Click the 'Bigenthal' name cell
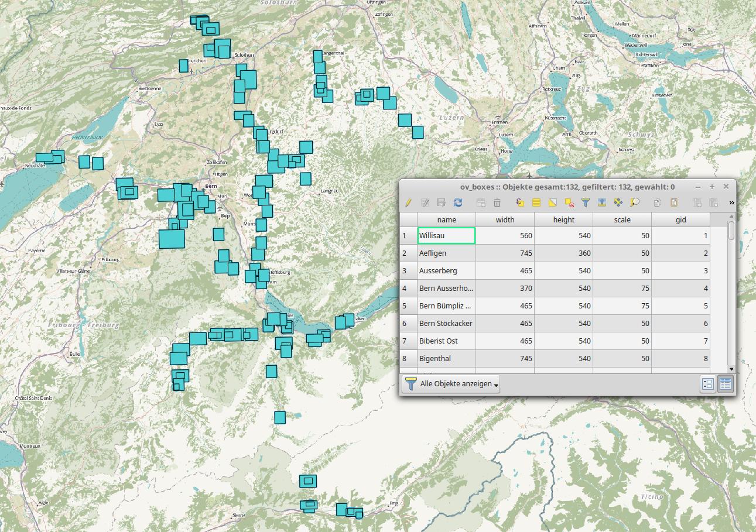Screen dimensions: 756x532 (x=446, y=358)
